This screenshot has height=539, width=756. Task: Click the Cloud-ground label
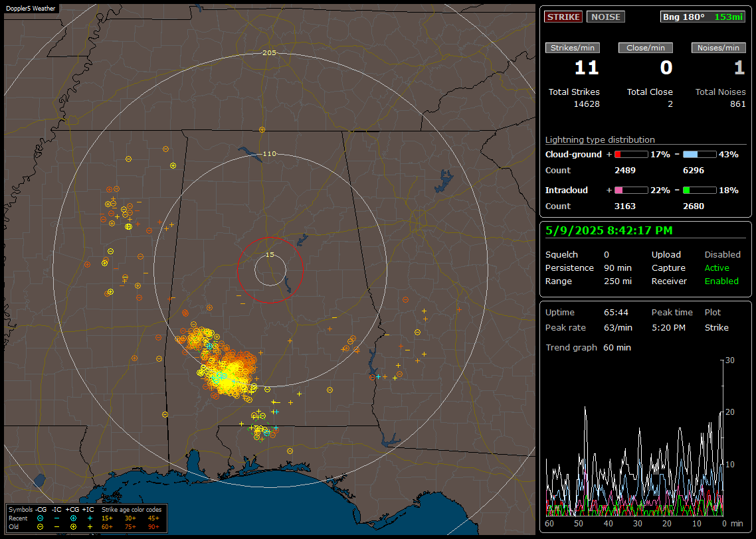coord(573,155)
